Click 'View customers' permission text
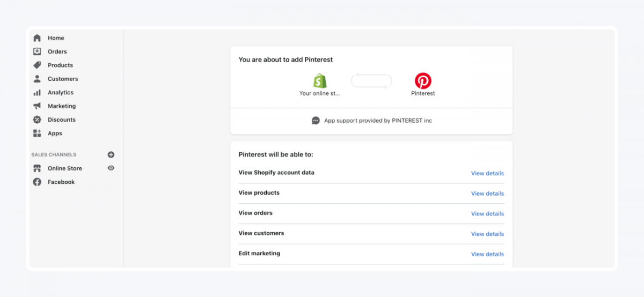 (261, 233)
